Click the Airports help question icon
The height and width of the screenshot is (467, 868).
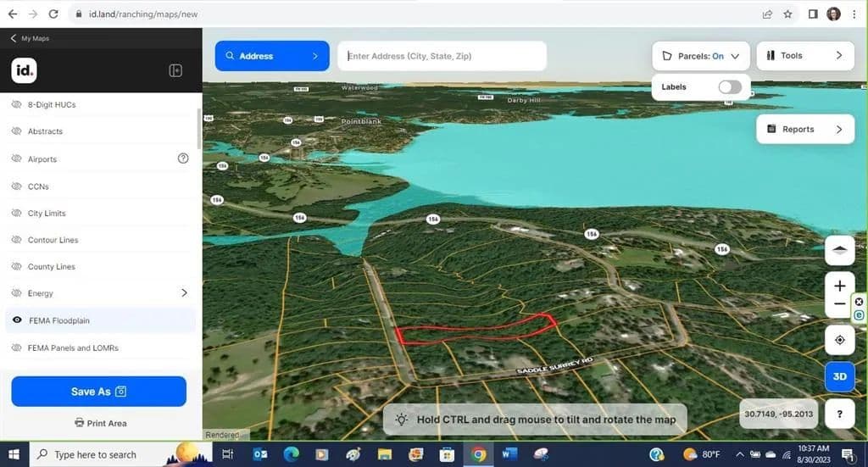(182, 158)
